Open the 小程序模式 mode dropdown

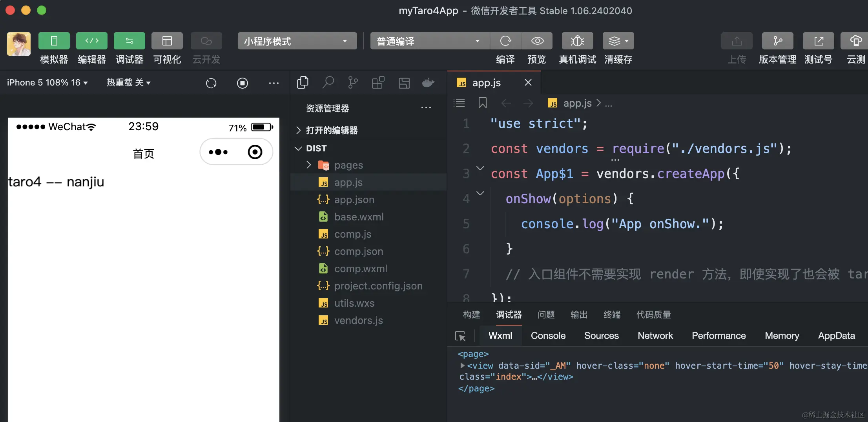click(297, 41)
